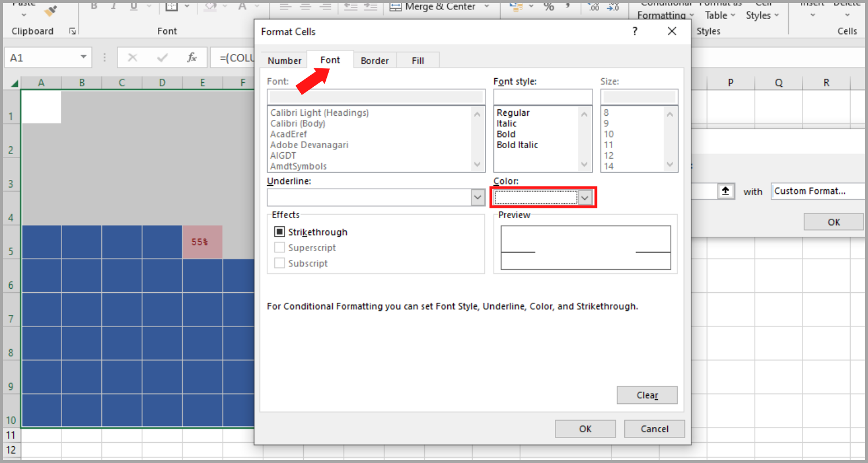Click the Insert Function fx icon
Viewport: 868px width, 463px height.
tap(192, 58)
